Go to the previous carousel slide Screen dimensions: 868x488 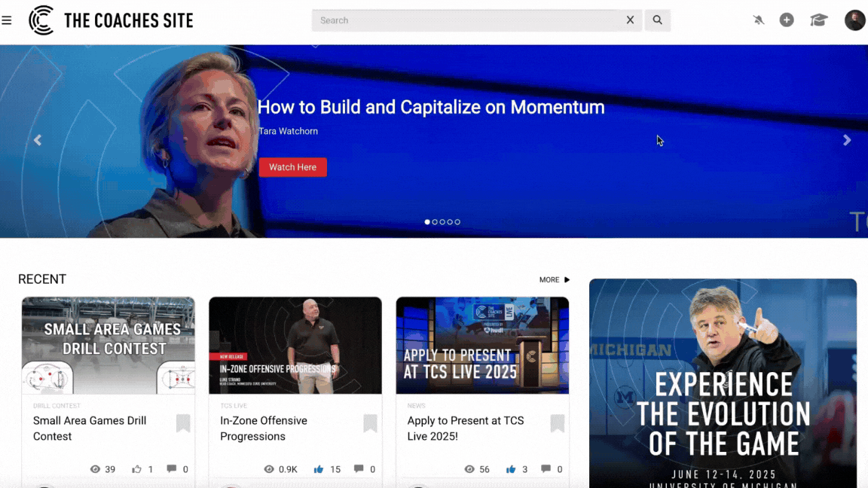point(37,140)
